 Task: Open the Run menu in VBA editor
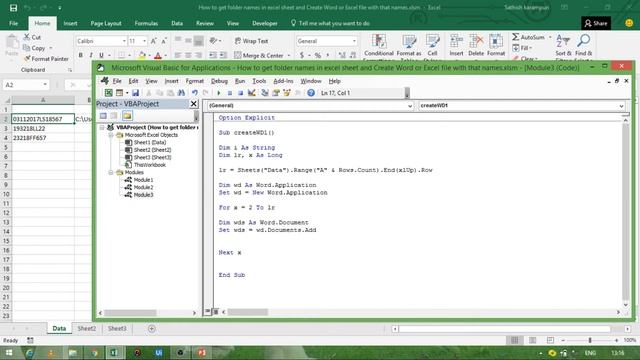pos(240,81)
